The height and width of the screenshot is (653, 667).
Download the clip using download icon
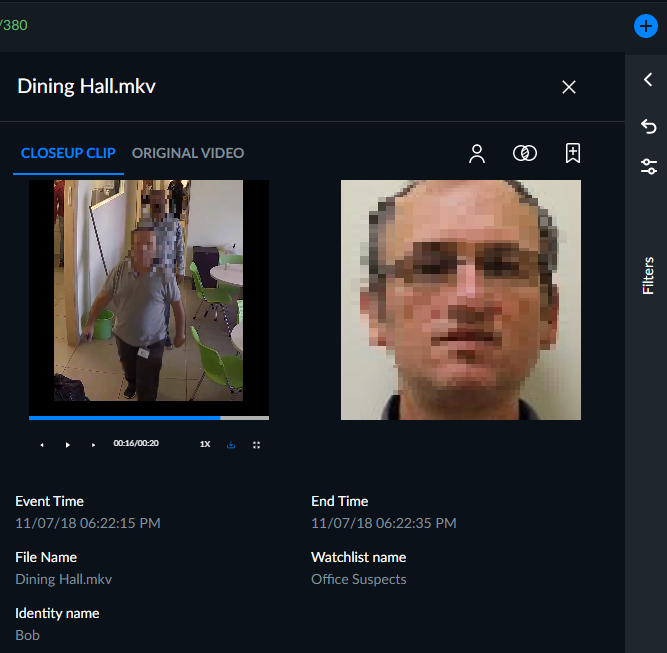point(231,445)
